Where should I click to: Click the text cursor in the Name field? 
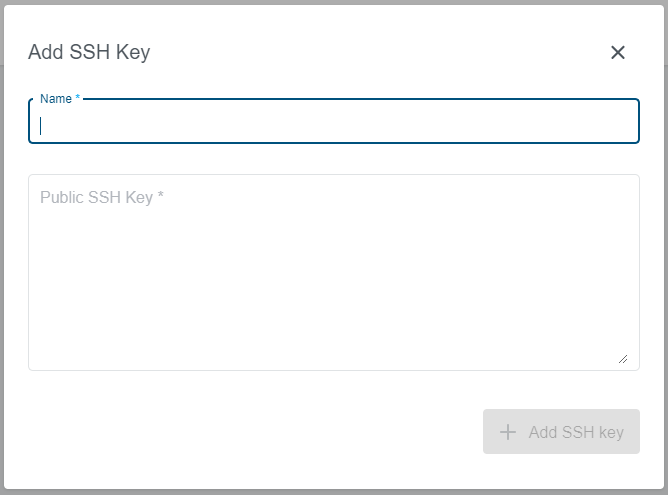tap(41, 126)
